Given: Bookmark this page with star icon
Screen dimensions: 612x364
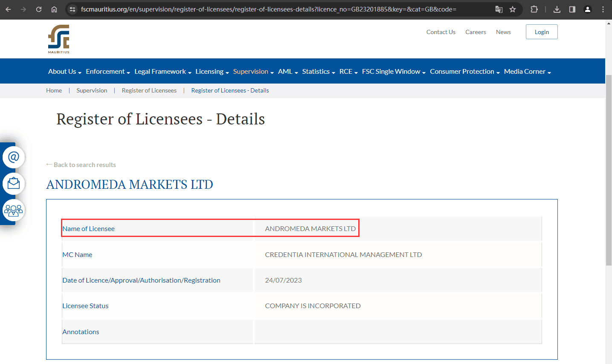Looking at the screenshot, I should [x=513, y=9].
